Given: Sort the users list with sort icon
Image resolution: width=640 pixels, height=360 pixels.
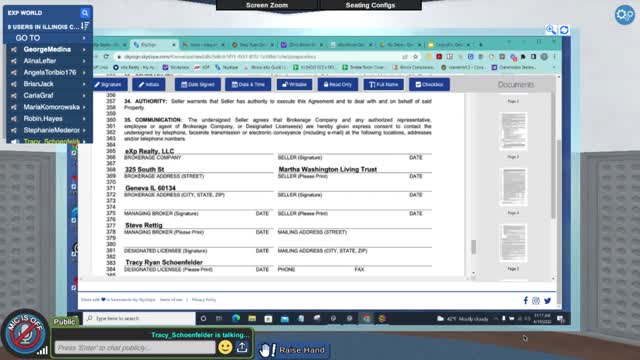Looking at the screenshot, I should click(x=85, y=26).
